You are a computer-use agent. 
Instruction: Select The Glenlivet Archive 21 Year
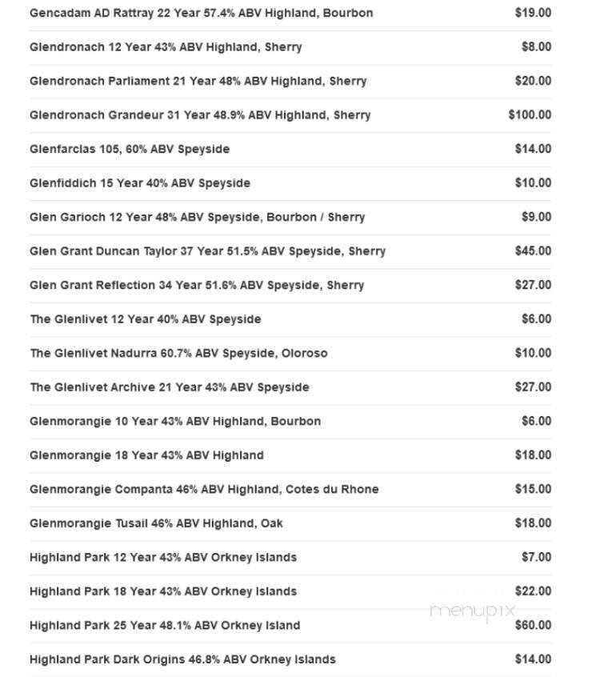(x=170, y=387)
